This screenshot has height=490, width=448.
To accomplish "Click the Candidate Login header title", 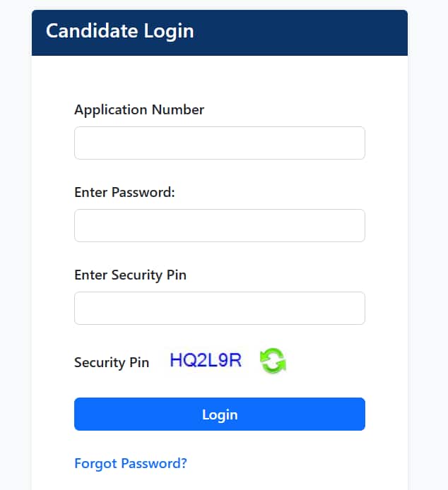I will (119, 31).
